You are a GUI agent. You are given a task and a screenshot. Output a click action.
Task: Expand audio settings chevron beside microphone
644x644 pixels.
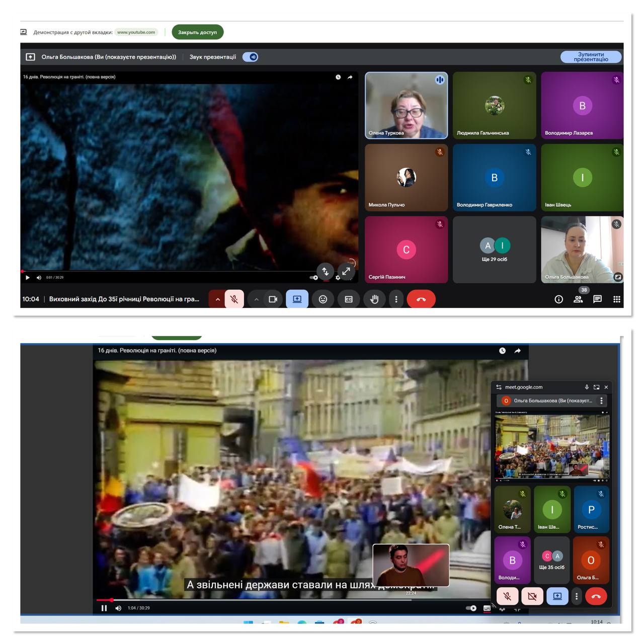pos(218,299)
